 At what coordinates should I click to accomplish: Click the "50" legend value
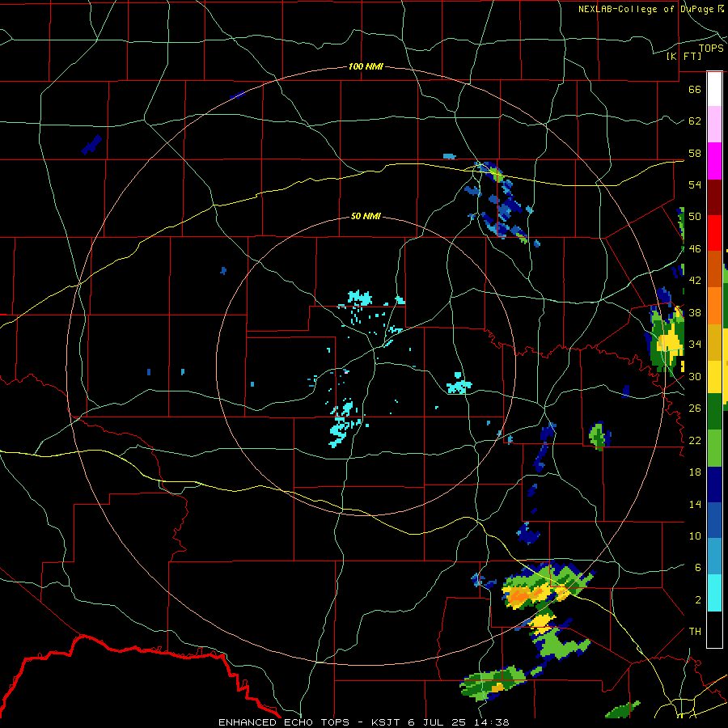point(695,217)
